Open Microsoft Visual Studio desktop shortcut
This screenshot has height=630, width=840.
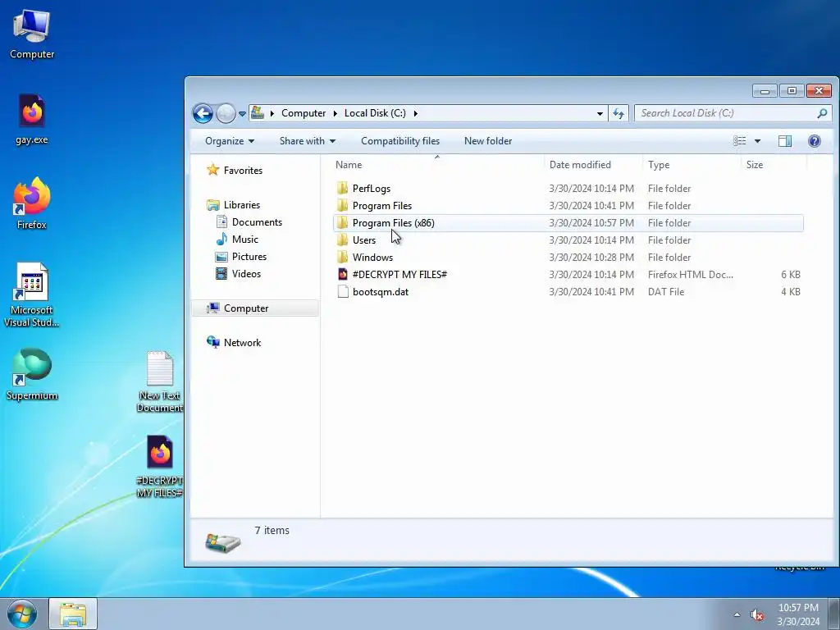32,294
